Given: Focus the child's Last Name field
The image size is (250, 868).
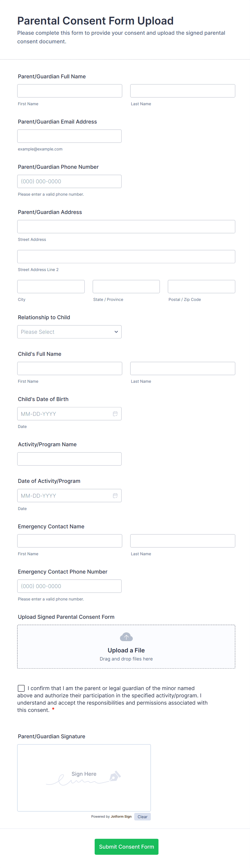Looking at the screenshot, I should [x=182, y=368].
